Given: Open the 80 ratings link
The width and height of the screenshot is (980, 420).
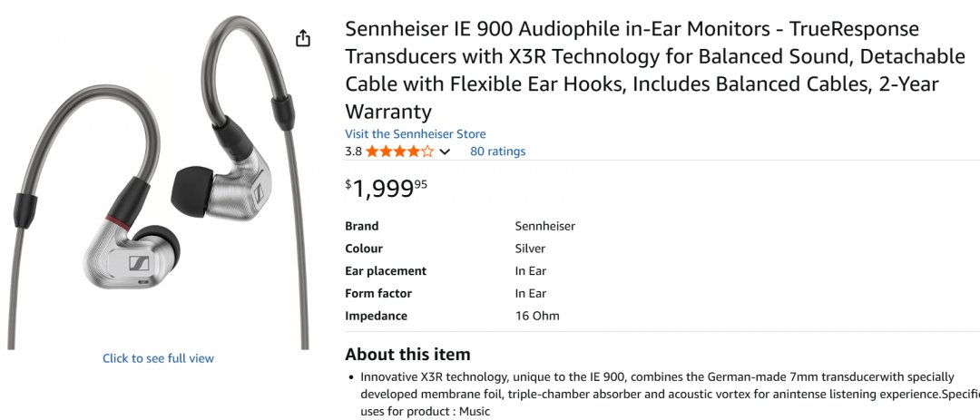Looking at the screenshot, I should (x=497, y=151).
